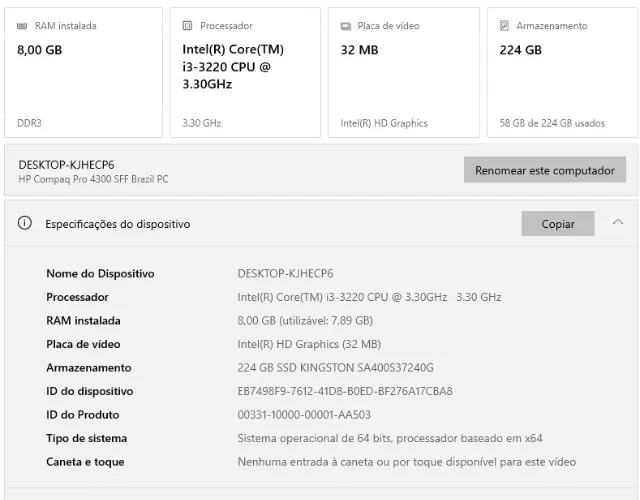Copy device specifications with Copiar button

[x=558, y=224]
